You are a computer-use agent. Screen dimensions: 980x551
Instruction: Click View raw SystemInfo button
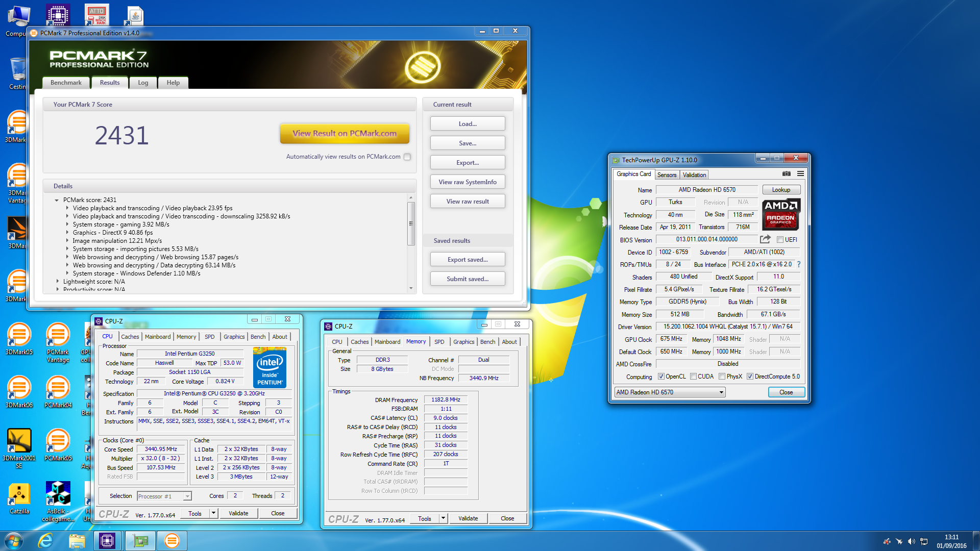468,182
